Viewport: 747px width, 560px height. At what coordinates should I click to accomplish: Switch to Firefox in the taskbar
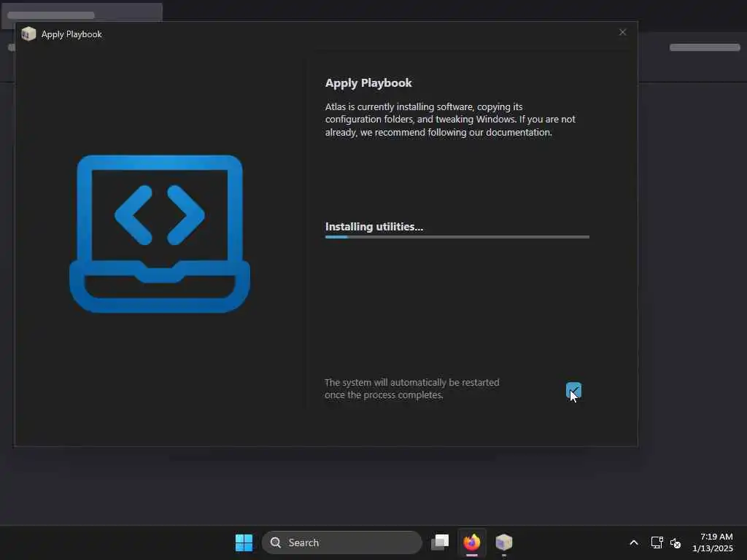click(x=472, y=542)
